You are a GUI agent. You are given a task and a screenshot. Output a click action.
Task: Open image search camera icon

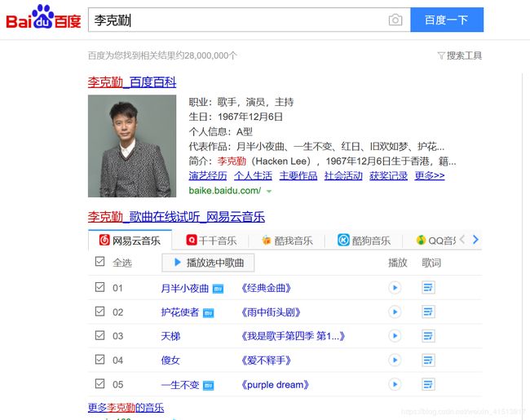395,20
